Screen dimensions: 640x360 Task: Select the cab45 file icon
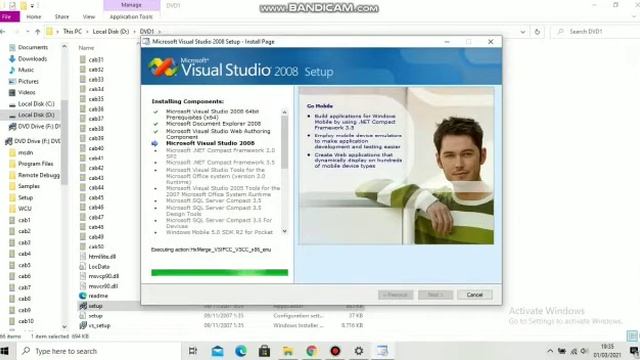coord(83,198)
